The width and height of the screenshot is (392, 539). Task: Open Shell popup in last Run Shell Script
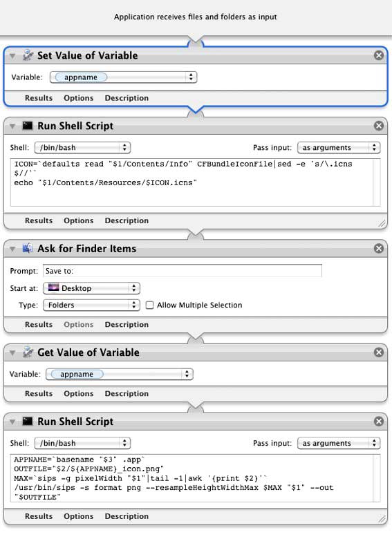click(x=82, y=443)
